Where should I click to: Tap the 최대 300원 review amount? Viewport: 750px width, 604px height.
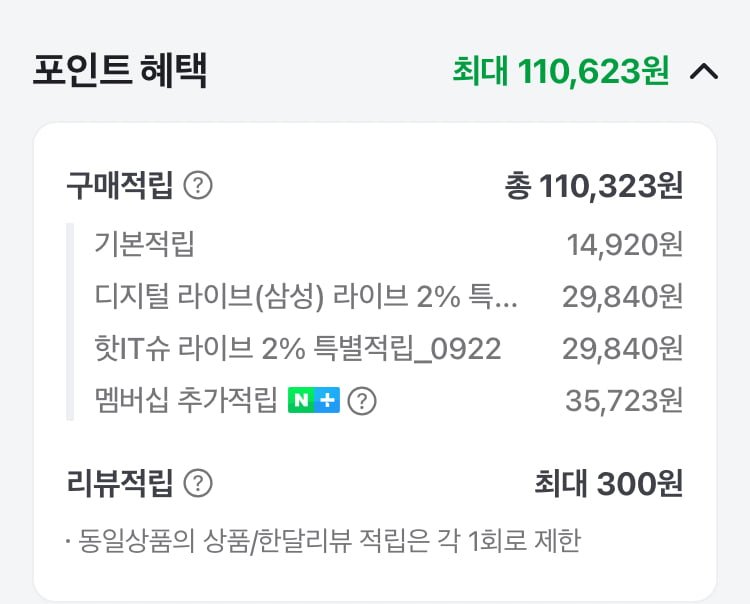tap(608, 483)
